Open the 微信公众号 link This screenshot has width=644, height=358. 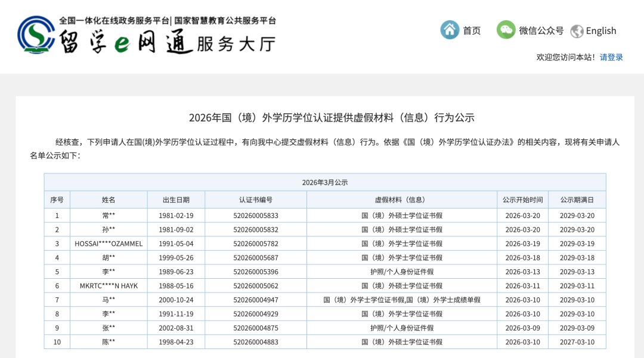[541, 30]
